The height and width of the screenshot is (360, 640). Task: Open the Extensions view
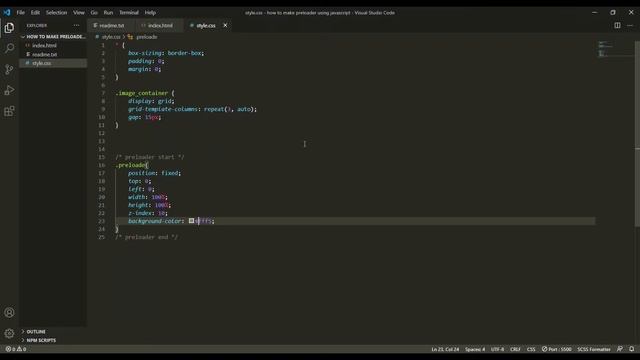pos(9,111)
